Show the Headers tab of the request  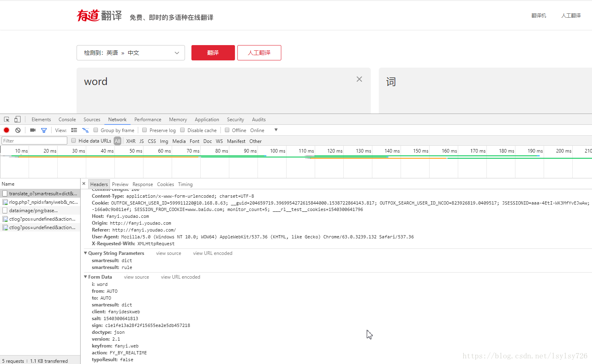(x=99, y=184)
